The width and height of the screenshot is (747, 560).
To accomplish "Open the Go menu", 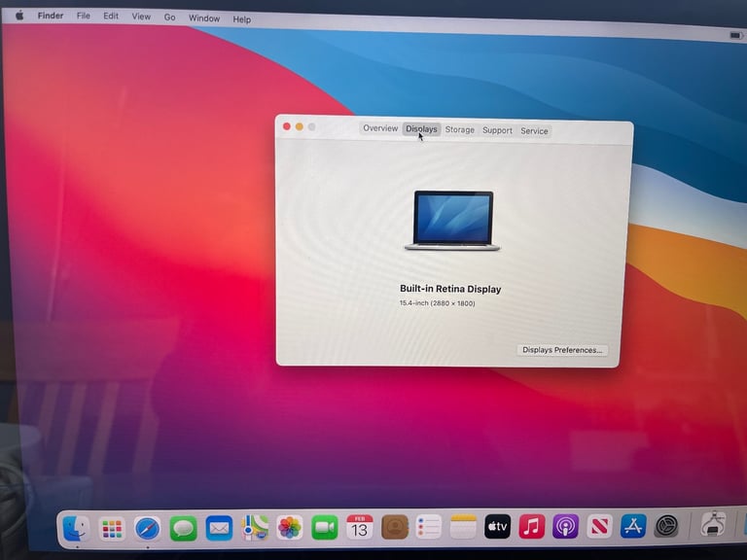I will point(169,17).
